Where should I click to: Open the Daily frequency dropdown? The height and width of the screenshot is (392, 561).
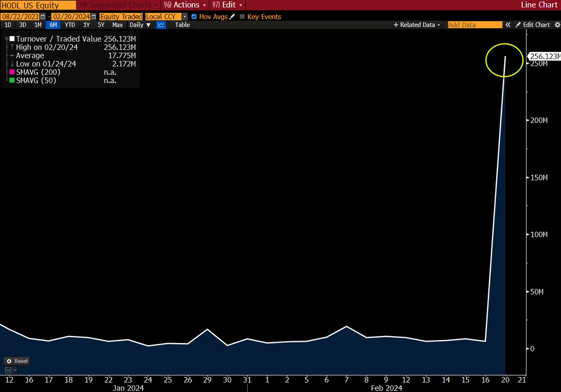click(138, 25)
